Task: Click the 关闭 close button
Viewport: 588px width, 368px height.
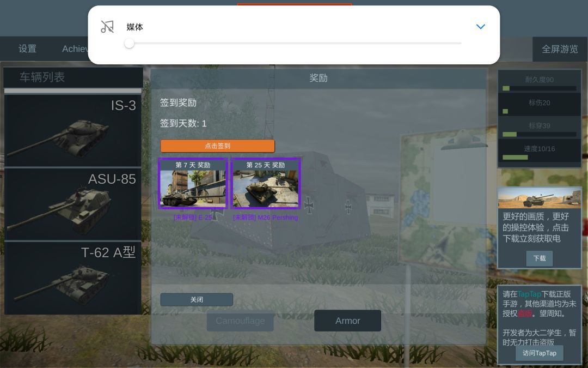Action: (x=197, y=300)
